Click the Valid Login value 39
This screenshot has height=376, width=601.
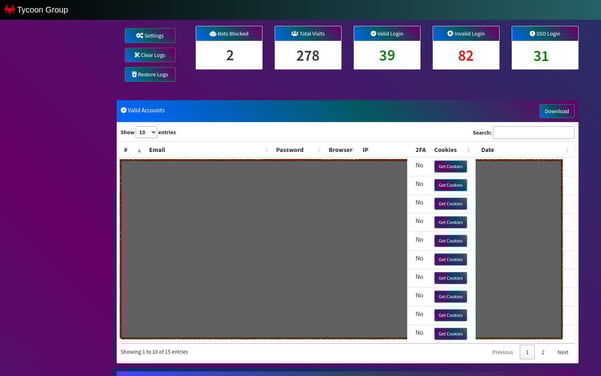[387, 56]
